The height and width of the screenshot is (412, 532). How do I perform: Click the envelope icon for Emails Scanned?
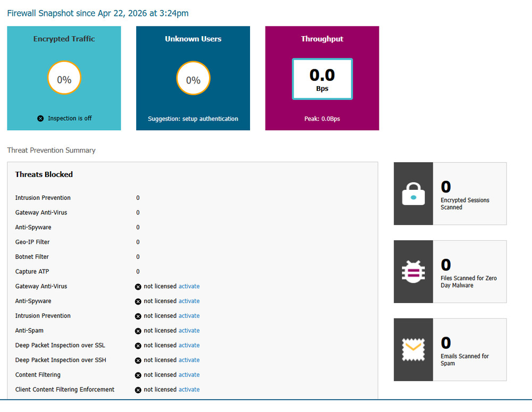pos(413,350)
